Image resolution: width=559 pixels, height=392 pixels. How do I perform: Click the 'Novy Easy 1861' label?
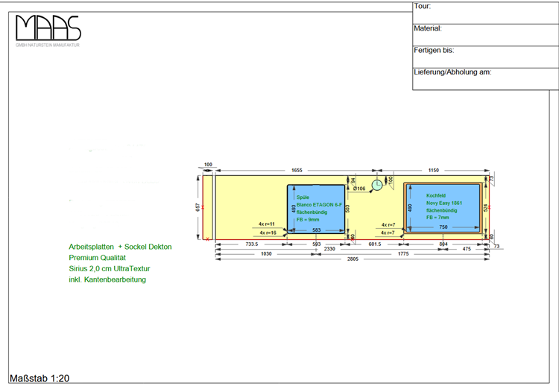pos(444,203)
